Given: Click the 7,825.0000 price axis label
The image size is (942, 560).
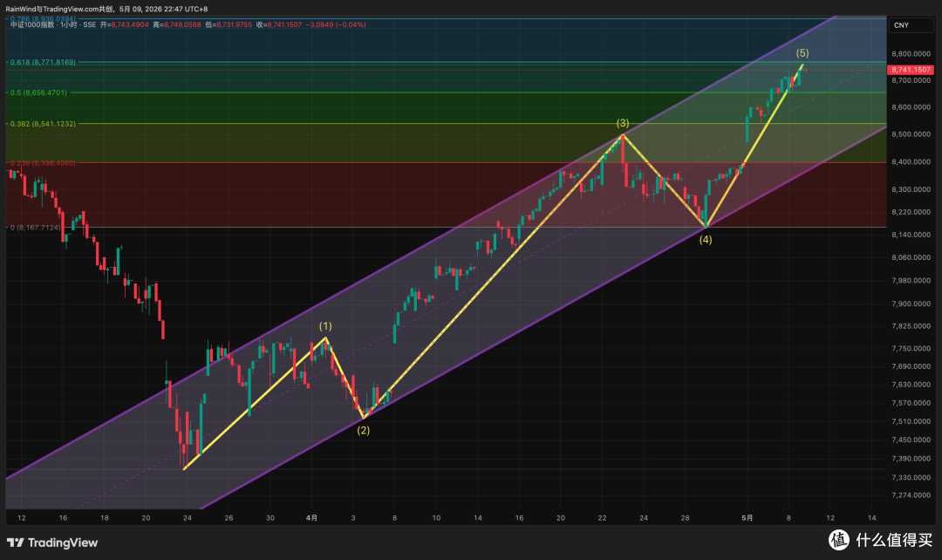Looking at the screenshot, I should pos(911,326).
